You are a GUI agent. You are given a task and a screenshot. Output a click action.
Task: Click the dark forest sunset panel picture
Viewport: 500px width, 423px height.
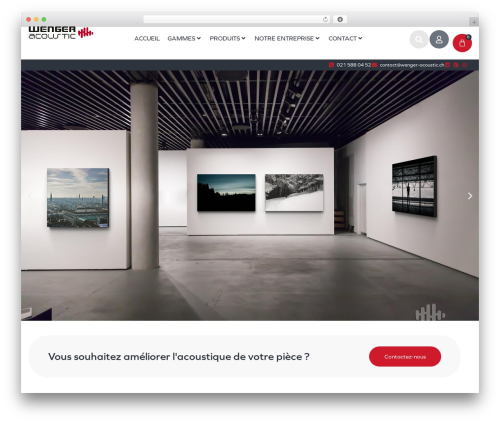click(226, 192)
